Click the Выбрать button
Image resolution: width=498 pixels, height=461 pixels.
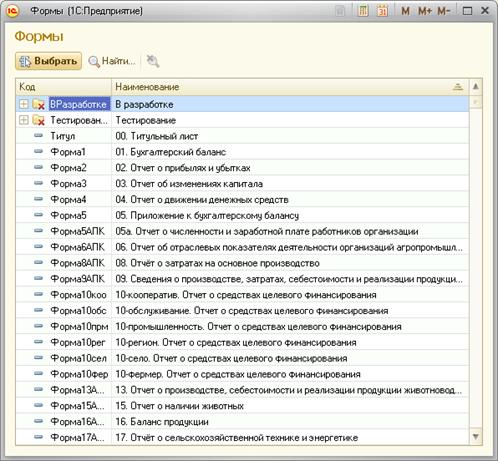coord(48,61)
